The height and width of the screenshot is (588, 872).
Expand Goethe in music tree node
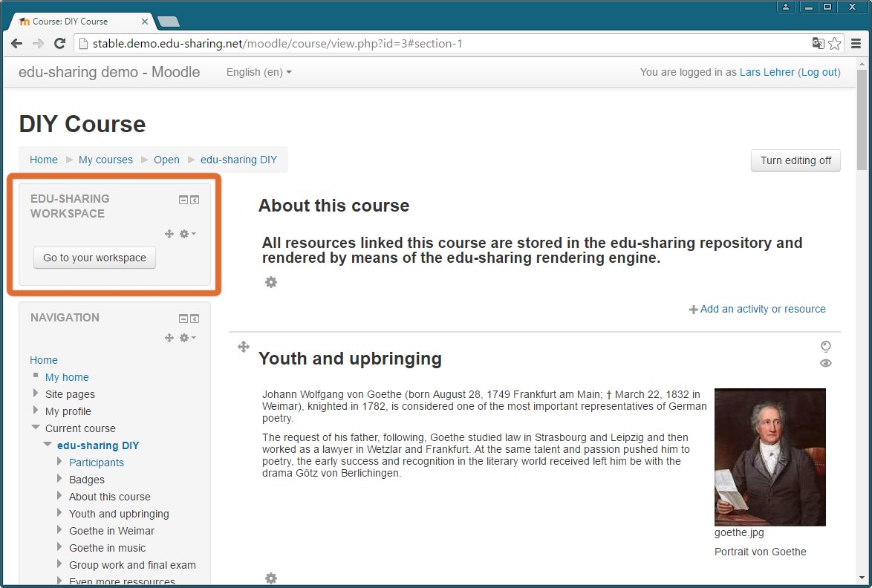pyautogui.click(x=59, y=547)
